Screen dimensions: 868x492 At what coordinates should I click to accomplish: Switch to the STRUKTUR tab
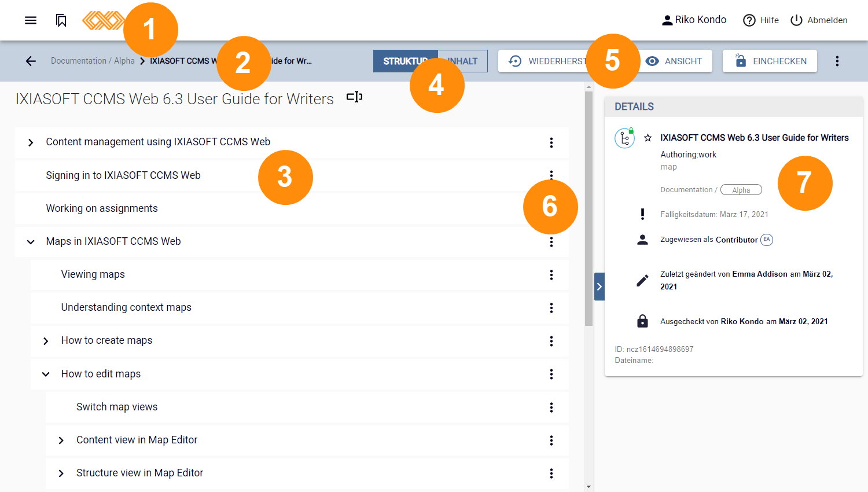pyautogui.click(x=405, y=61)
